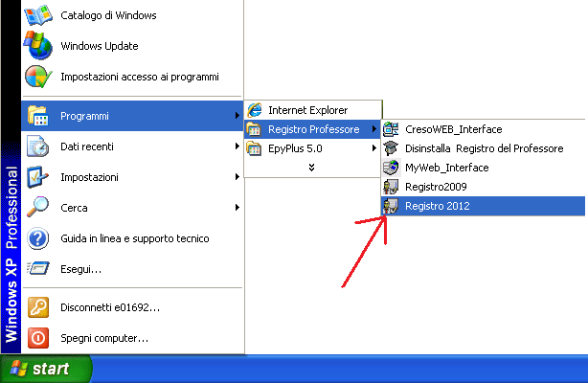Click the MyWeb_Interface icon
This screenshot has height=383, width=588.
tap(391, 168)
